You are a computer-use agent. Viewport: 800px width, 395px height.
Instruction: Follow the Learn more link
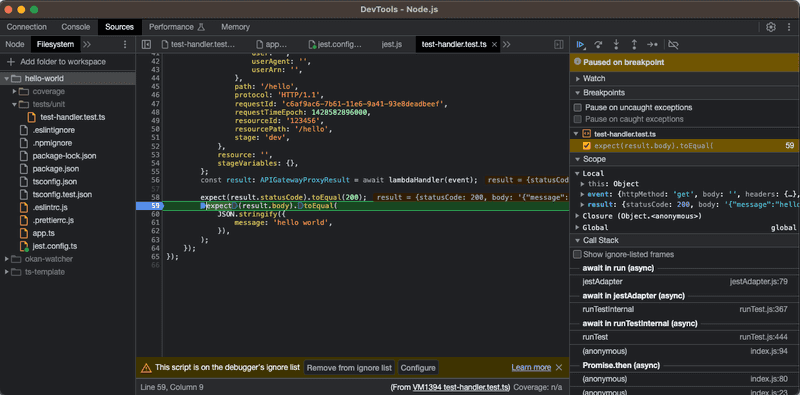click(531, 367)
